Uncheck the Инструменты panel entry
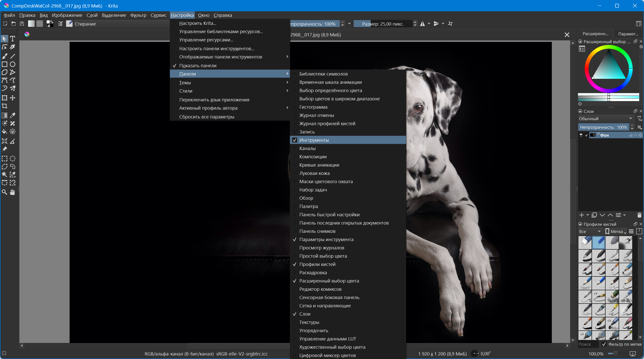This screenshot has width=644, height=359. 314,140
